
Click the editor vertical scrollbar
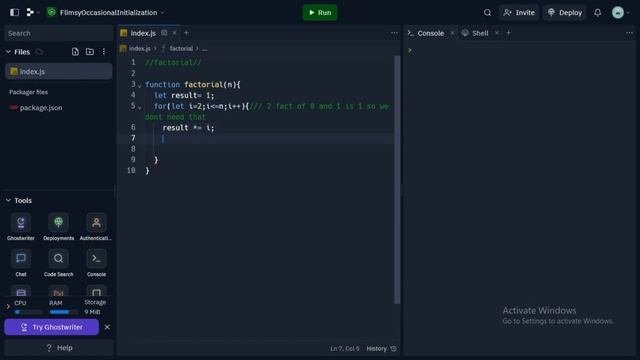397,180
